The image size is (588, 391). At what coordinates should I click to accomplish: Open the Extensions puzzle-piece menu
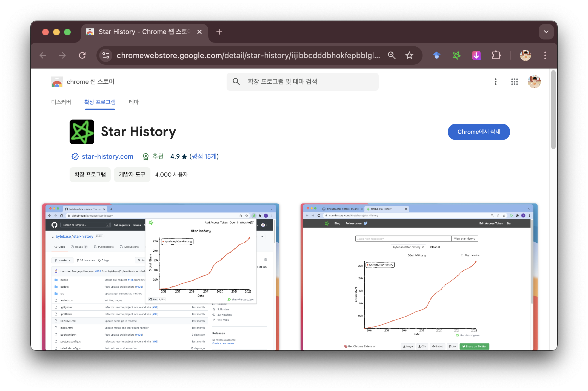pyautogui.click(x=496, y=56)
